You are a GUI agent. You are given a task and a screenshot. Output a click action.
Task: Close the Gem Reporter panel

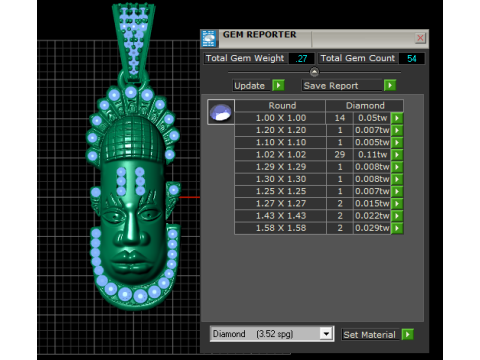pos(420,38)
